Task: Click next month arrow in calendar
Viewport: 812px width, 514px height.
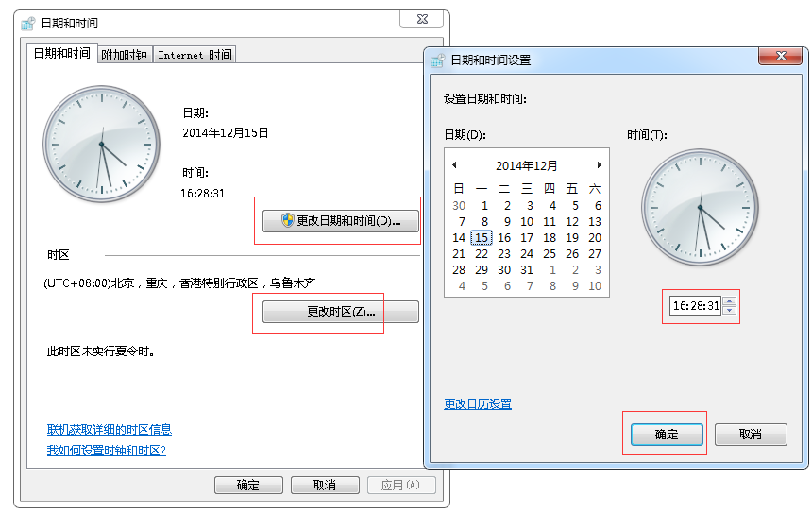Action: click(599, 165)
